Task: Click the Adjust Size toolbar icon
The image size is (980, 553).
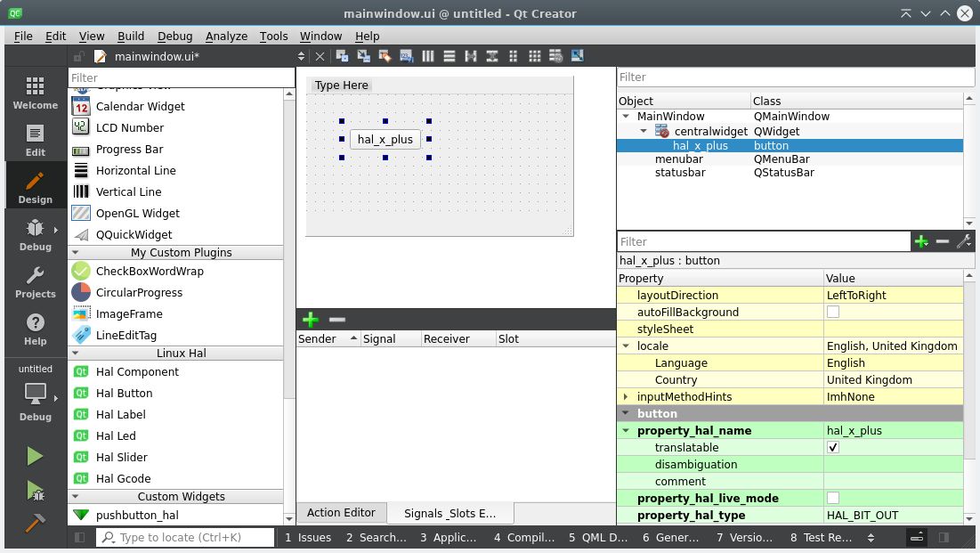Action: [x=577, y=55]
